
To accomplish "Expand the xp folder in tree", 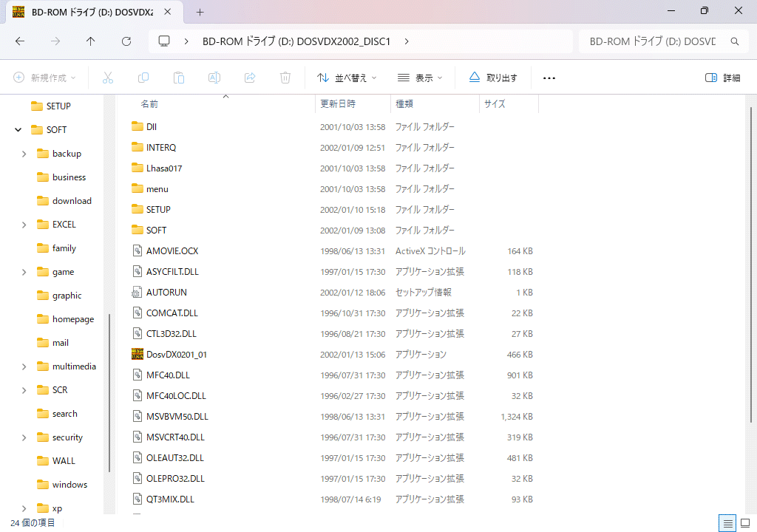I will (24, 508).
